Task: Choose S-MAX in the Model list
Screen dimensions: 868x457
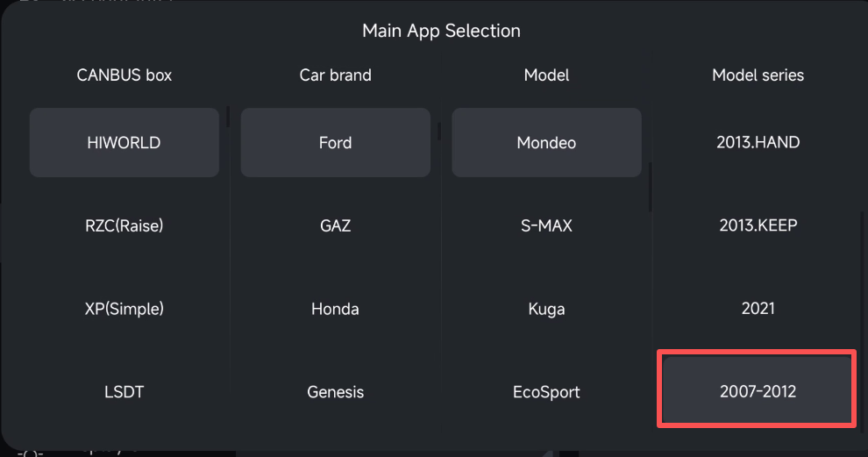Action: 546,225
